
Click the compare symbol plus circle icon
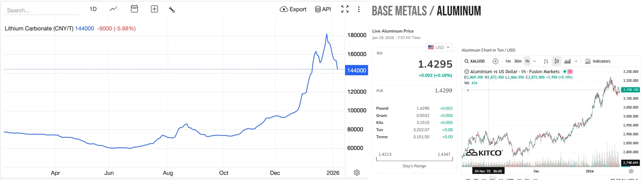tap(495, 61)
